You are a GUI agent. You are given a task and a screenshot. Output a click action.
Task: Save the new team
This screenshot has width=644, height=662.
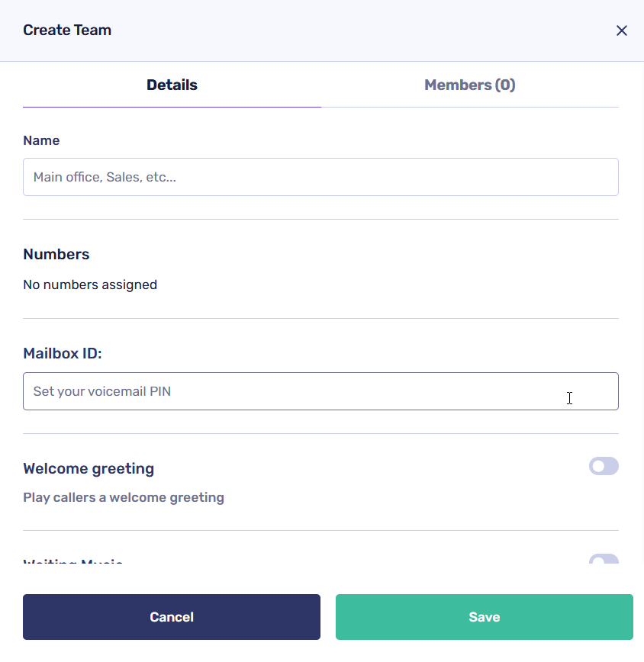(485, 617)
